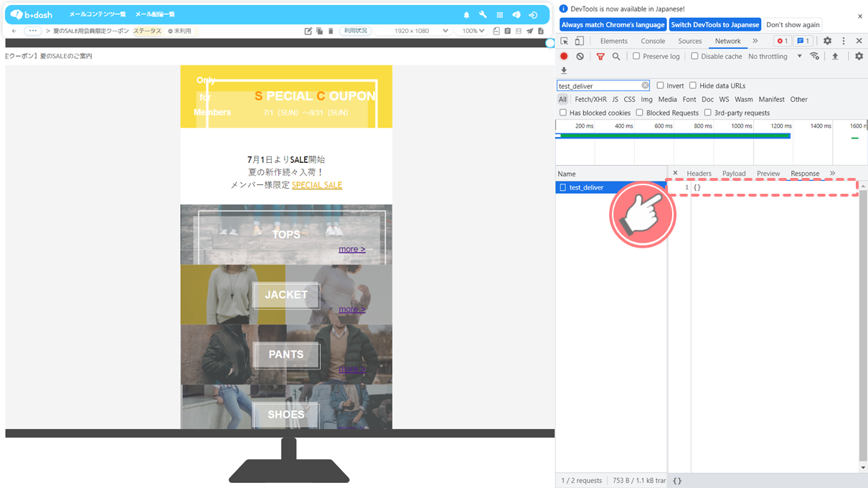Click the SPECIAL SALE link in email
Screen dimensions: 868x488
coord(317,185)
